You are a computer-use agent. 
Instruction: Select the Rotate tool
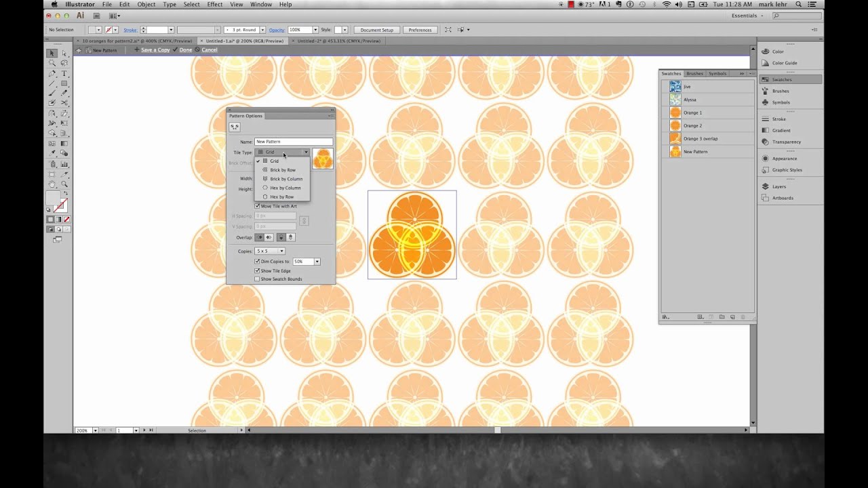pyautogui.click(x=52, y=113)
